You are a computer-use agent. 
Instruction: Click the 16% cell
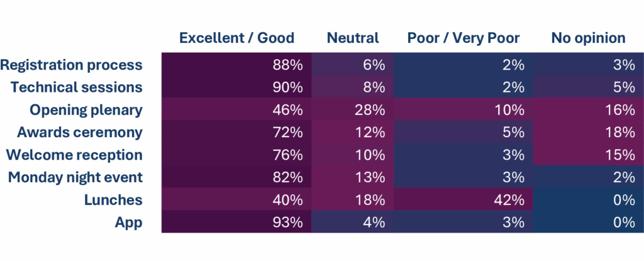[x=588, y=109]
